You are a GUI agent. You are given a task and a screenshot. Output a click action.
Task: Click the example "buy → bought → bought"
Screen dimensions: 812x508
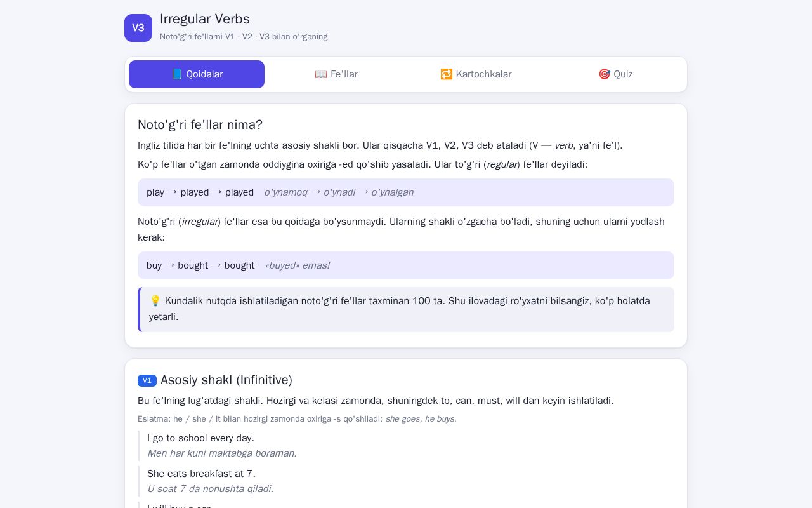[x=200, y=265]
